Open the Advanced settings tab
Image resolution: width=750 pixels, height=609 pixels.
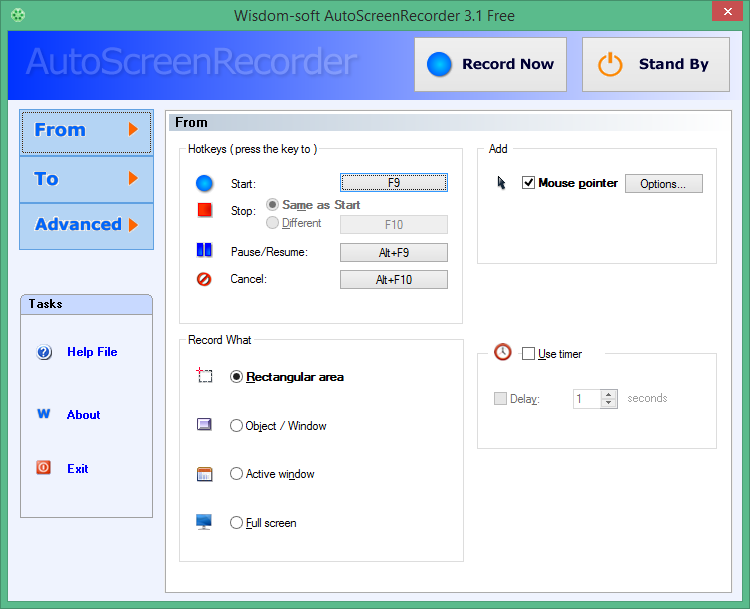click(x=86, y=225)
